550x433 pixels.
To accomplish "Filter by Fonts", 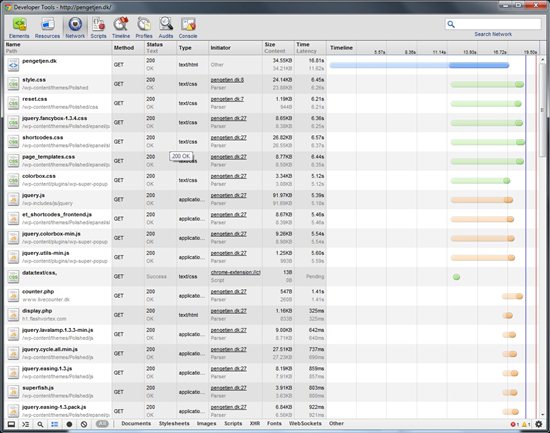I will click(x=274, y=424).
